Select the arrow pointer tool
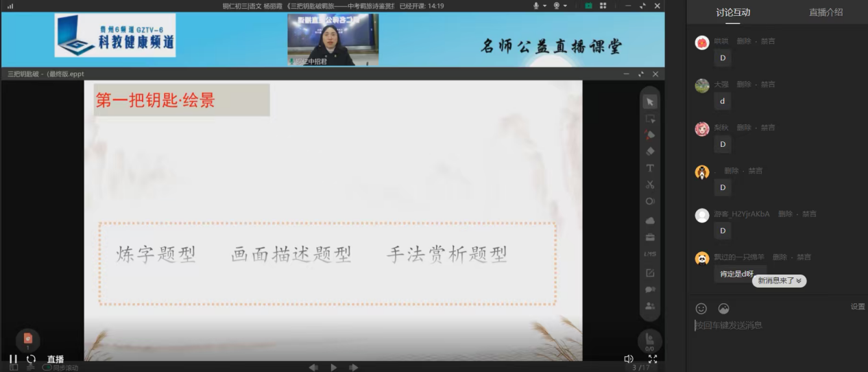Viewport: 868px width, 372px height. tap(650, 102)
